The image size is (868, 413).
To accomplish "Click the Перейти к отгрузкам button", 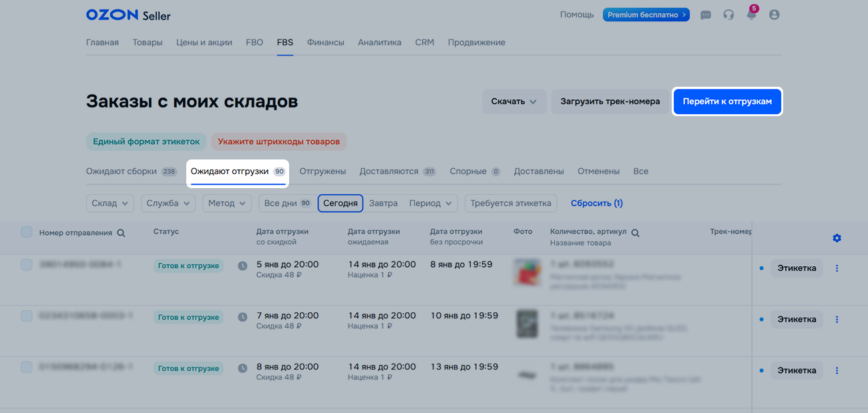I will [x=726, y=101].
